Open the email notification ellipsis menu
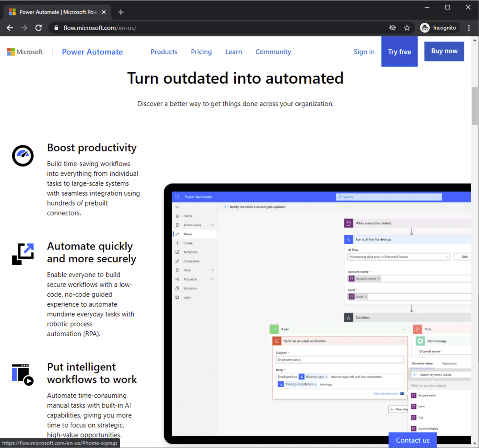This screenshot has height=448, width=479. 402,341
